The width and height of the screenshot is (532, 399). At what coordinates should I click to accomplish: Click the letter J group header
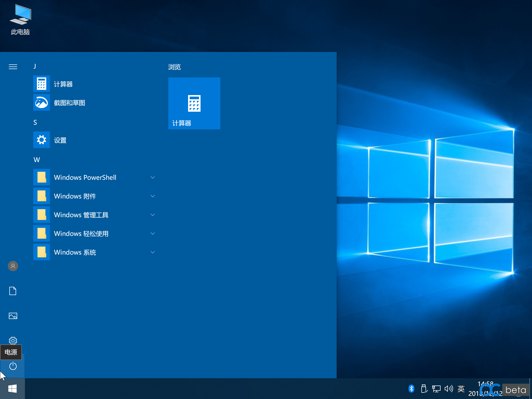coord(35,66)
